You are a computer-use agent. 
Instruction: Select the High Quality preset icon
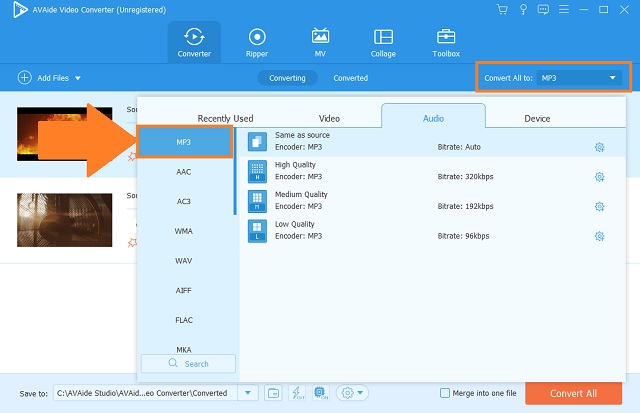pyautogui.click(x=257, y=171)
